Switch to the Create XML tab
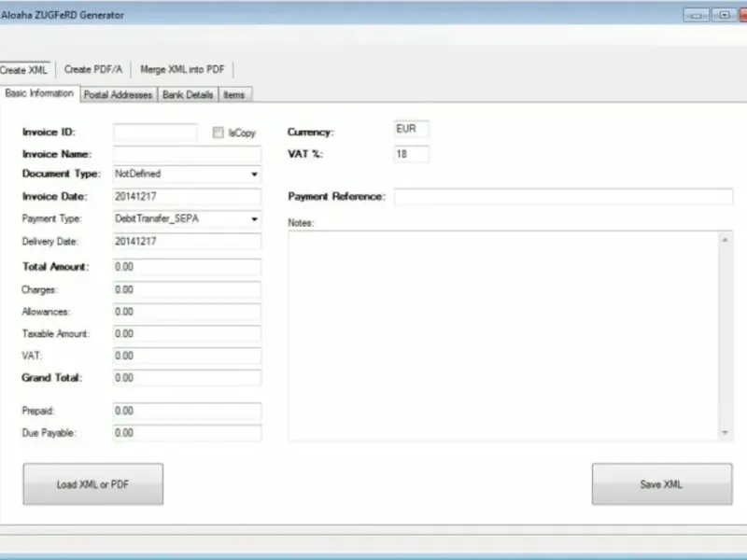 coord(24,70)
